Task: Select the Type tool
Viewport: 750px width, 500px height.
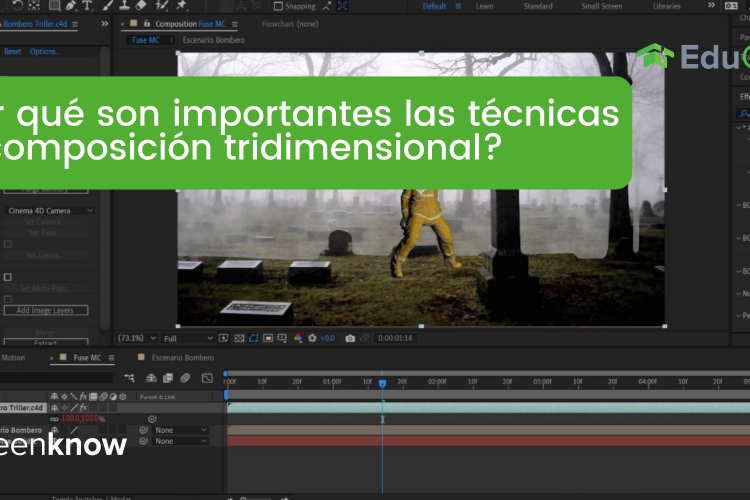Action: [87, 5]
